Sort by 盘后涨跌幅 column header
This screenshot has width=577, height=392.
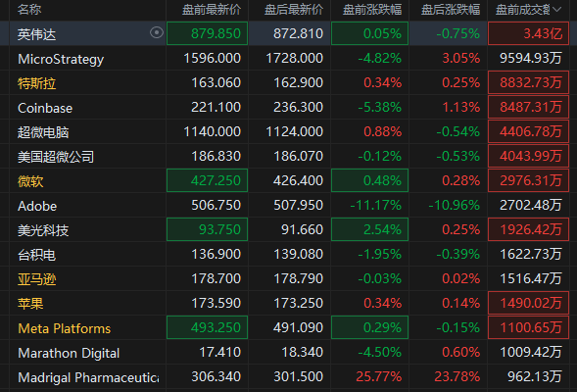tap(451, 10)
